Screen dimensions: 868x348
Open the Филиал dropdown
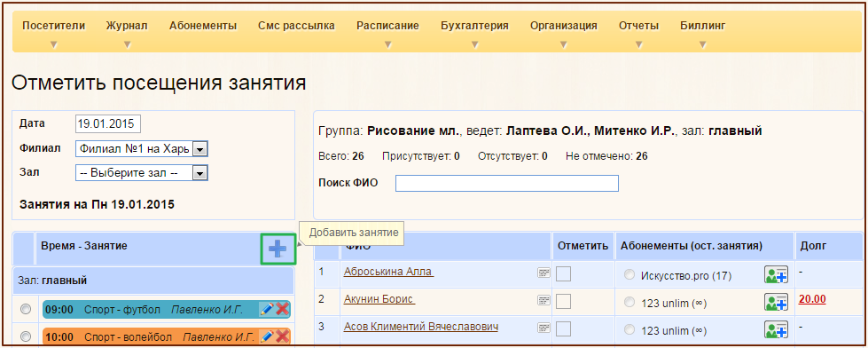click(x=141, y=148)
